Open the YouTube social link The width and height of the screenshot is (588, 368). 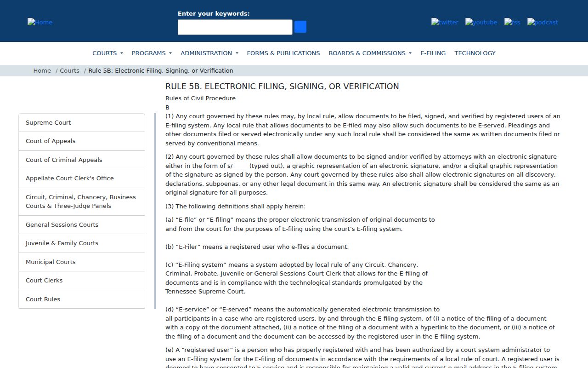481,22
